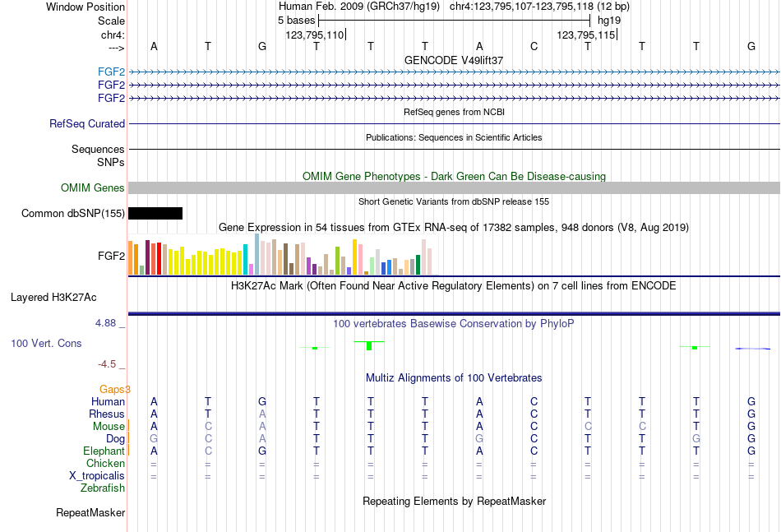The width and height of the screenshot is (781, 532).
Task: Select the Human alignment row label
Action: [x=108, y=401]
